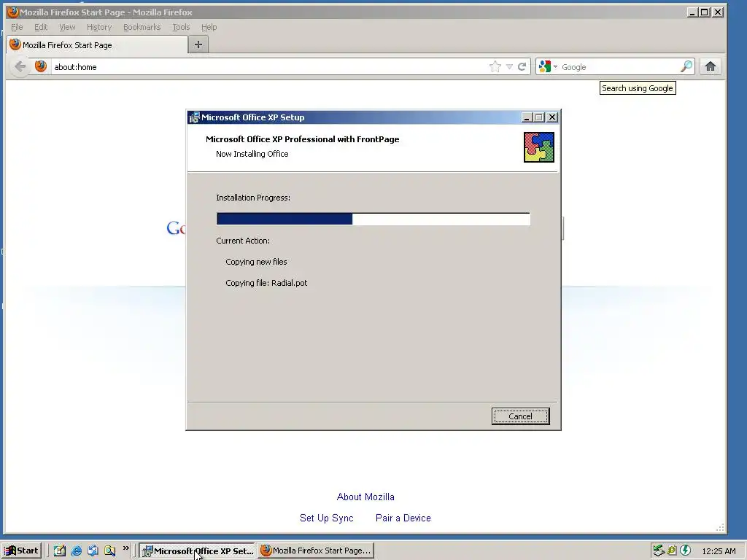
Task: Click the Firefox window title bar icon
Action: point(12,12)
